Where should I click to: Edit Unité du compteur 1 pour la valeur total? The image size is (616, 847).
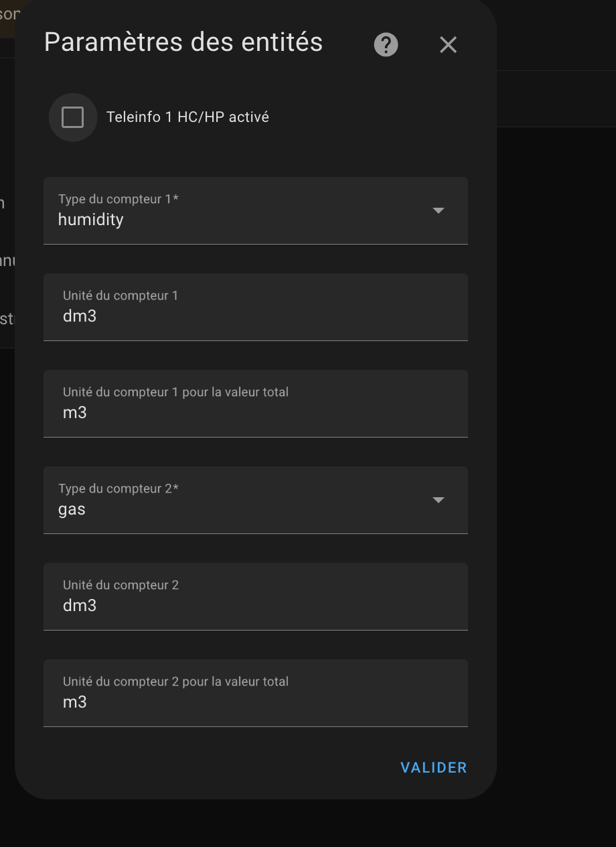pyautogui.click(x=256, y=403)
